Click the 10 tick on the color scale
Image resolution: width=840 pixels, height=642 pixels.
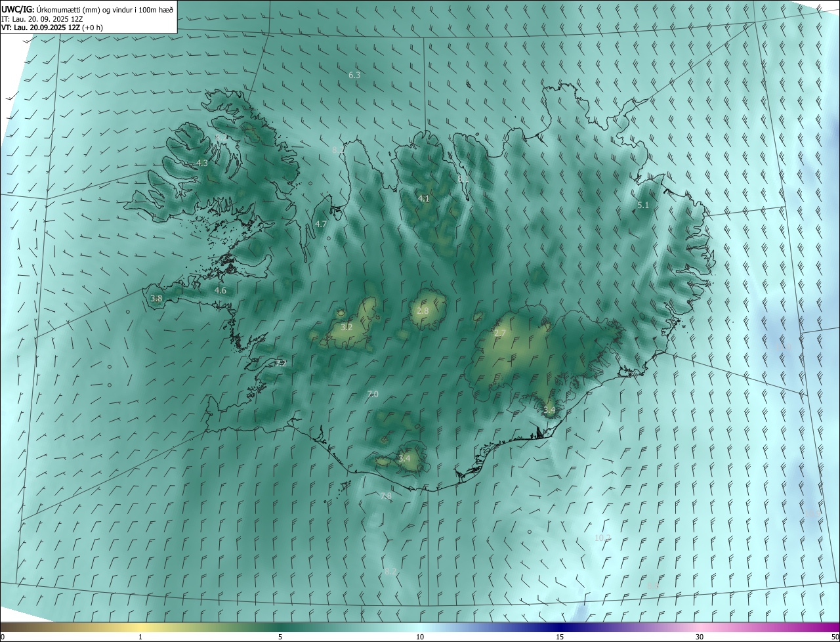420,637
